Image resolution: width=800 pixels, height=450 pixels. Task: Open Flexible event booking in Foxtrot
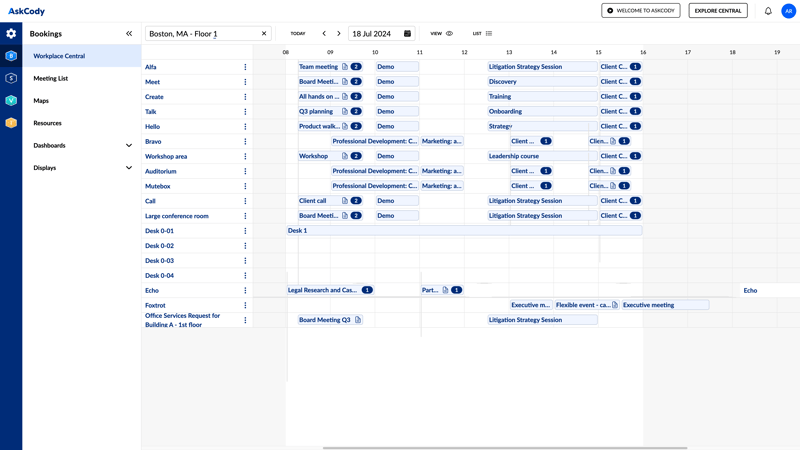click(587, 305)
